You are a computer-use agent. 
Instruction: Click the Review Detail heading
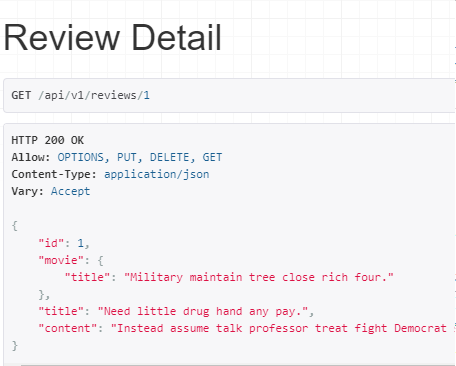coord(112,37)
